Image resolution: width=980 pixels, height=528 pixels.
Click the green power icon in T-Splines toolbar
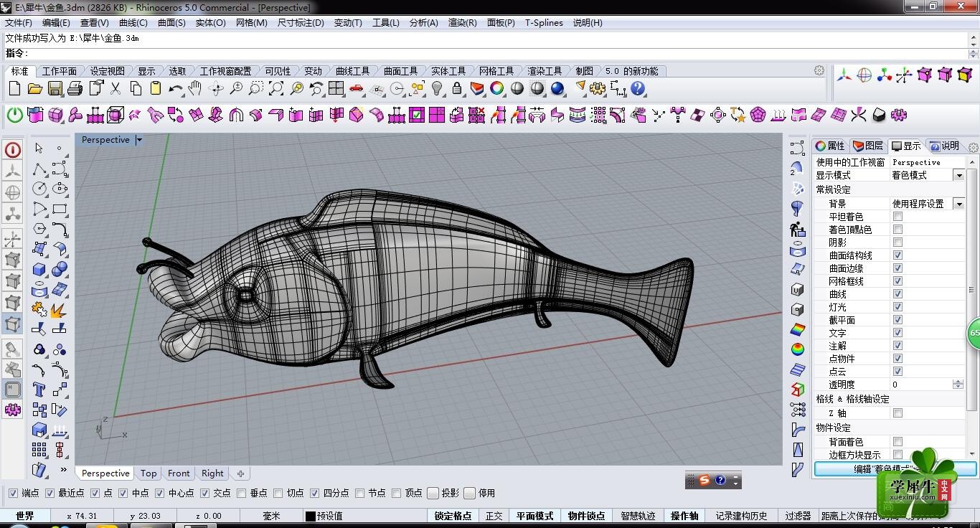pyautogui.click(x=14, y=115)
